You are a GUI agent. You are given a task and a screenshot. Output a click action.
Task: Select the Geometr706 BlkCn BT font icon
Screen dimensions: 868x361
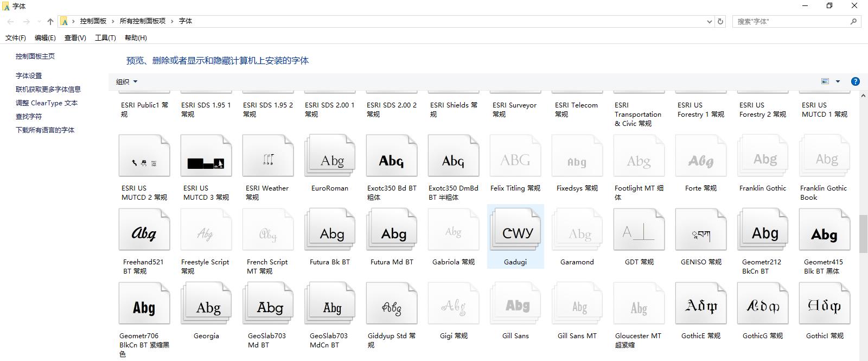144,304
